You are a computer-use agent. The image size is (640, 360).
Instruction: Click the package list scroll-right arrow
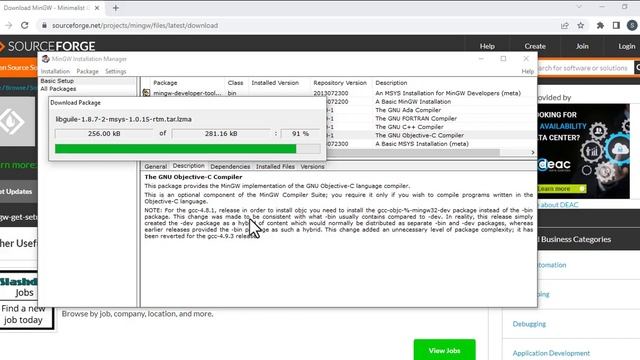pos(533,152)
